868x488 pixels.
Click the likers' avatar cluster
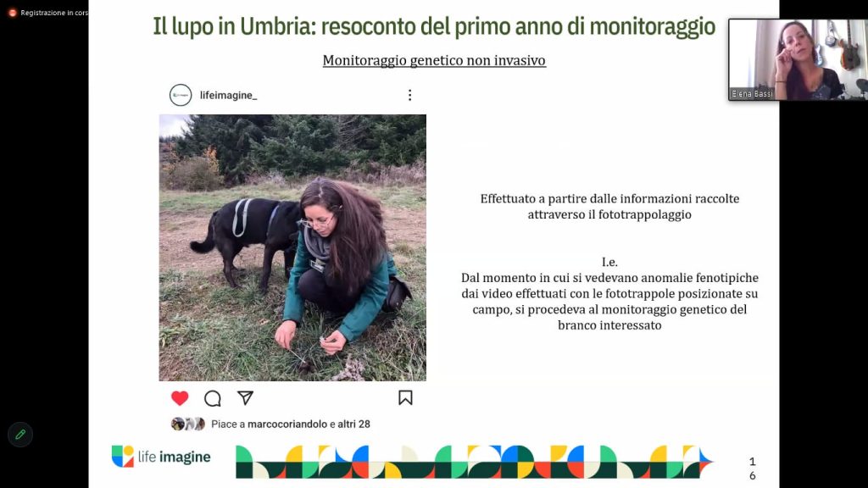click(x=188, y=424)
